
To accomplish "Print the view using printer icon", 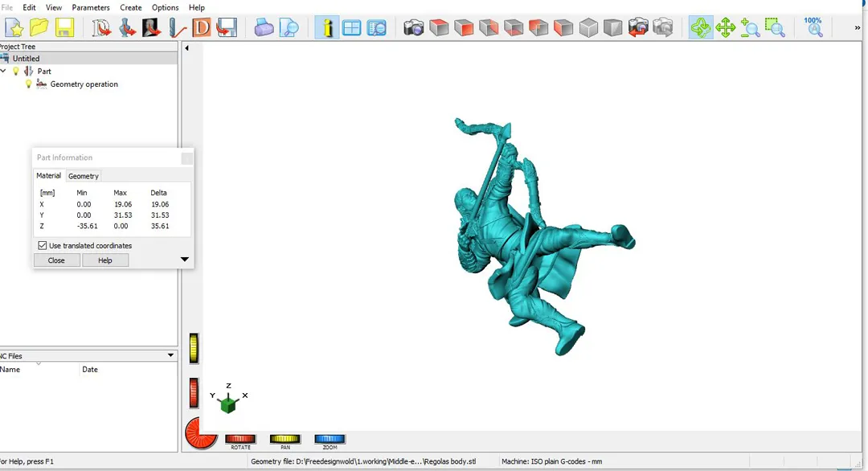I will tap(264, 27).
